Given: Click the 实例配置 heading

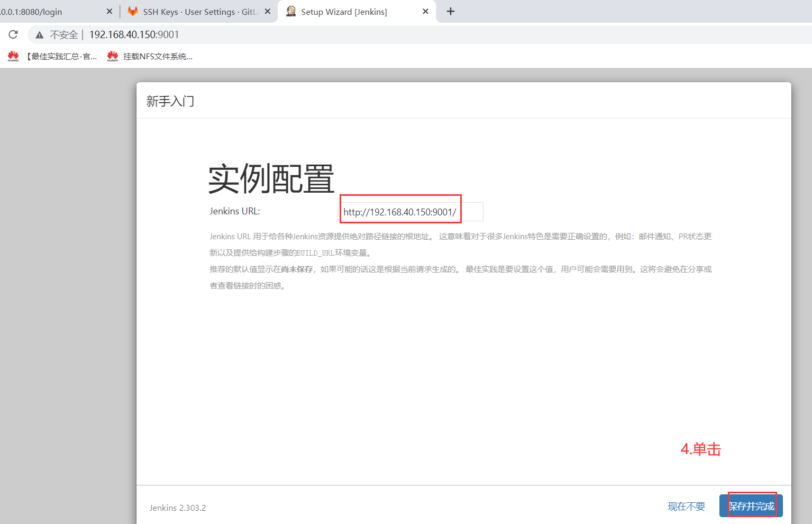Looking at the screenshot, I should click(271, 179).
